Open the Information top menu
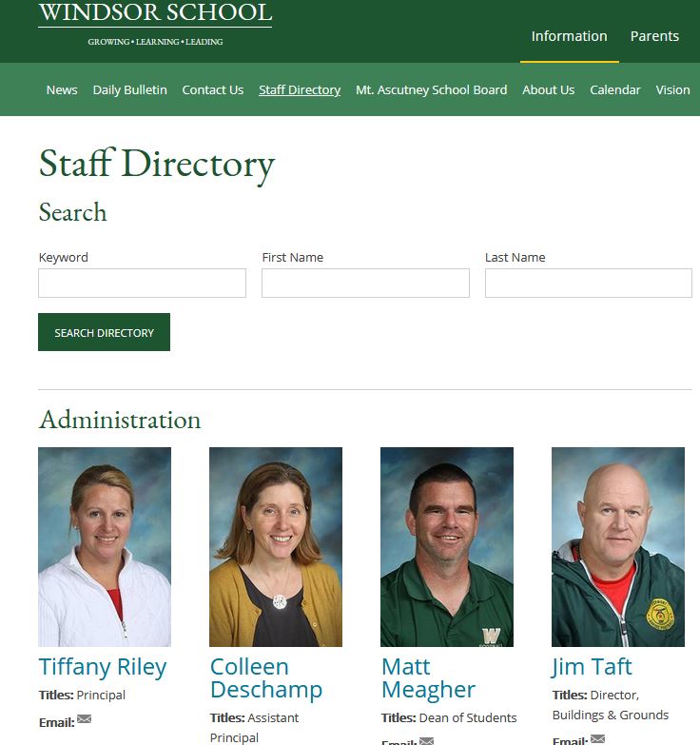Viewport: 700px width, 745px height. [569, 36]
